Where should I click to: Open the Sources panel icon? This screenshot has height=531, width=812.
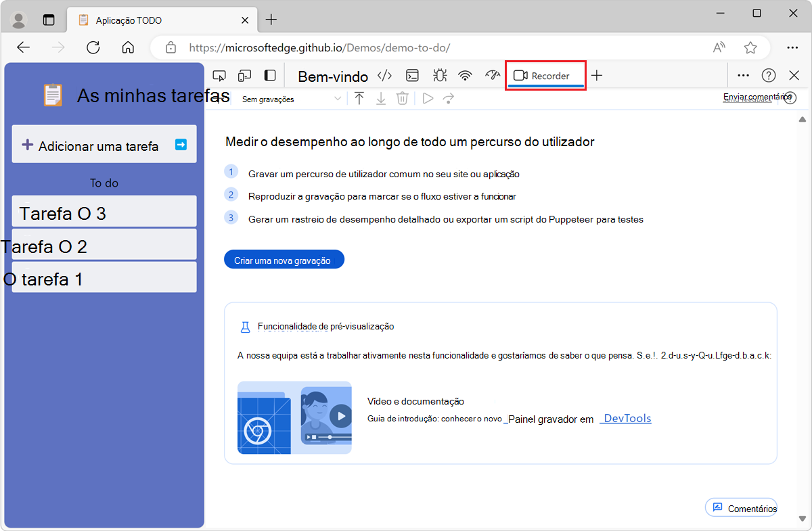pos(384,75)
